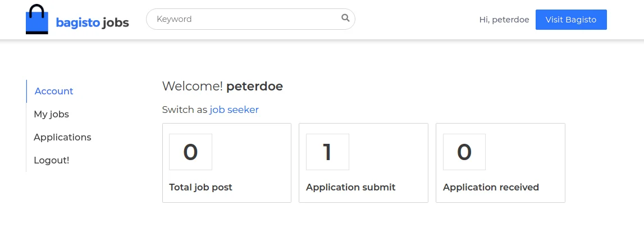Click the "Total job post" label

pyautogui.click(x=200, y=187)
